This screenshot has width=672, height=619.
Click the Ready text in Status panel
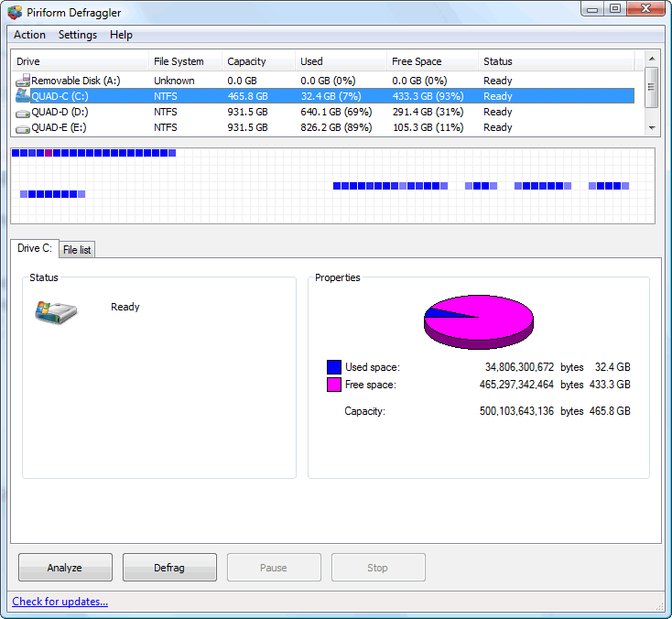click(x=125, y=307)
